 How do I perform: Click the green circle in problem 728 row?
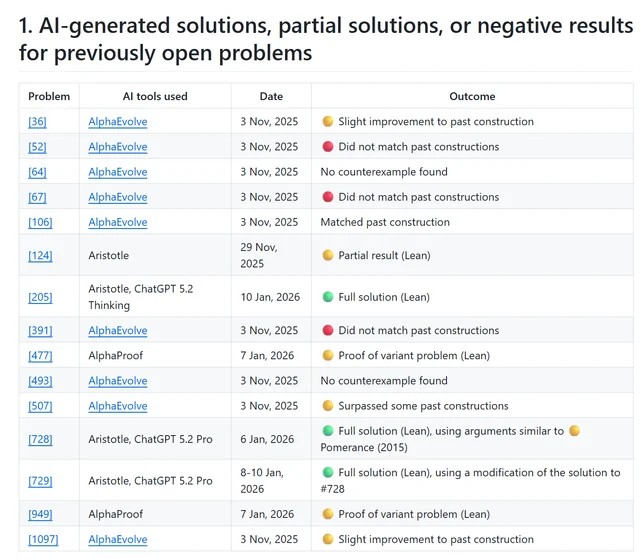pyautogui.click(x=327, y=431)
